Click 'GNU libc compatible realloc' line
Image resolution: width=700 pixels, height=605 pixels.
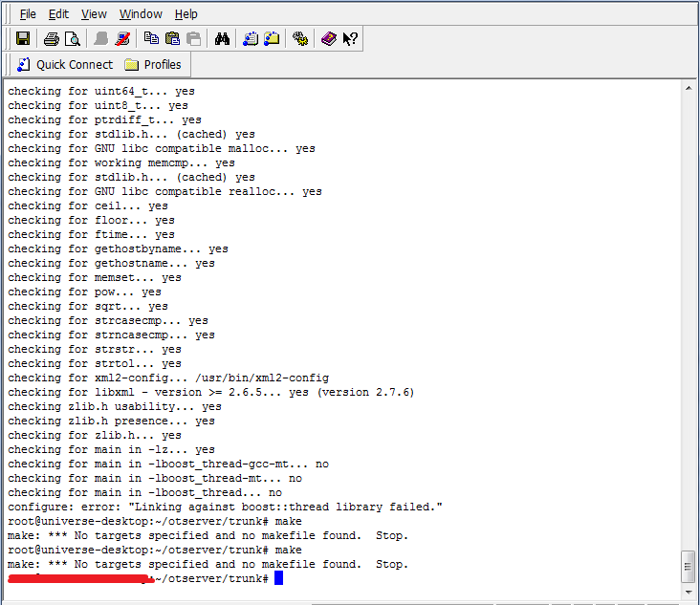164,191
